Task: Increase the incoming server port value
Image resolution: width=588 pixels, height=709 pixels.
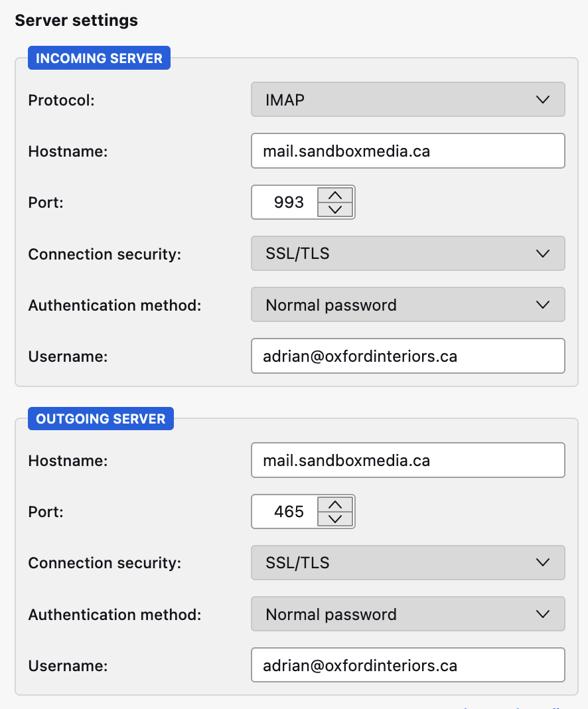Action: pos(336,195)
